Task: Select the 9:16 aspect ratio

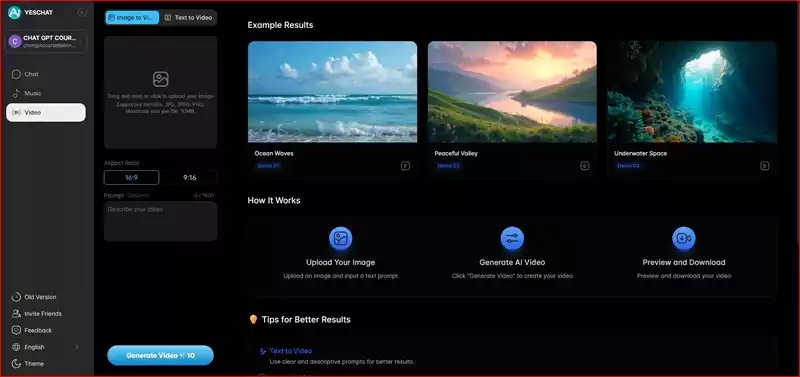Action: (190, 178)
